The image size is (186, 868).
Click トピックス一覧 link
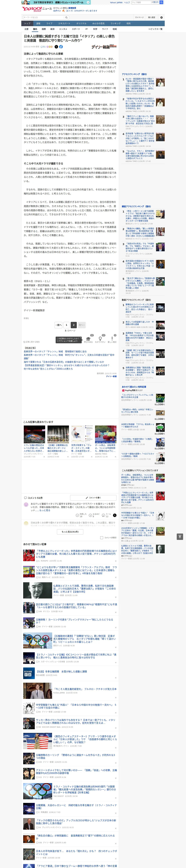155,29
